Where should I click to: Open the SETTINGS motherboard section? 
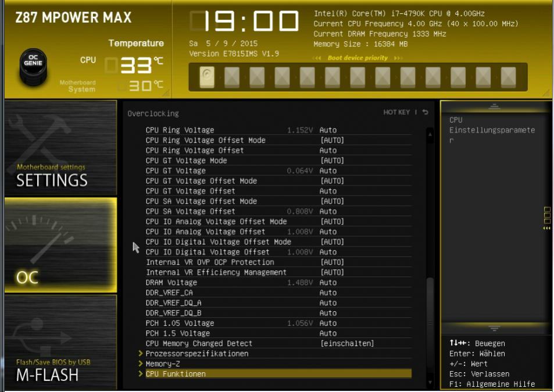(x=61, y=148)
